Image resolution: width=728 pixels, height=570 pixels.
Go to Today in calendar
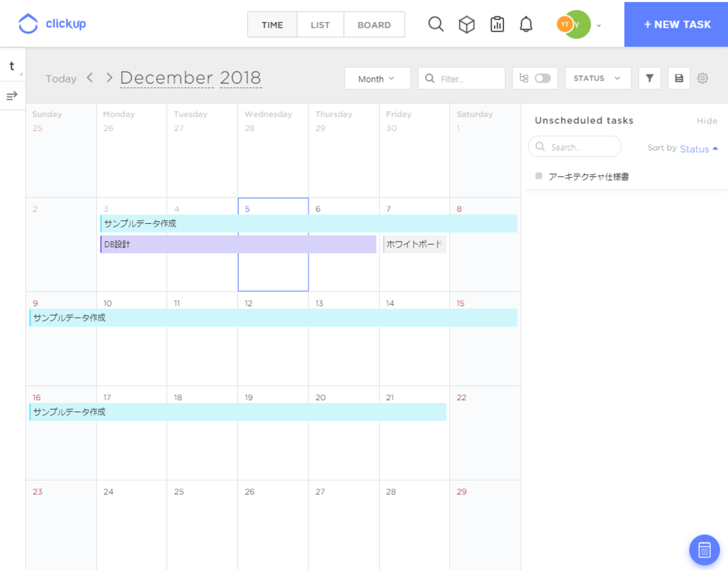61,78
